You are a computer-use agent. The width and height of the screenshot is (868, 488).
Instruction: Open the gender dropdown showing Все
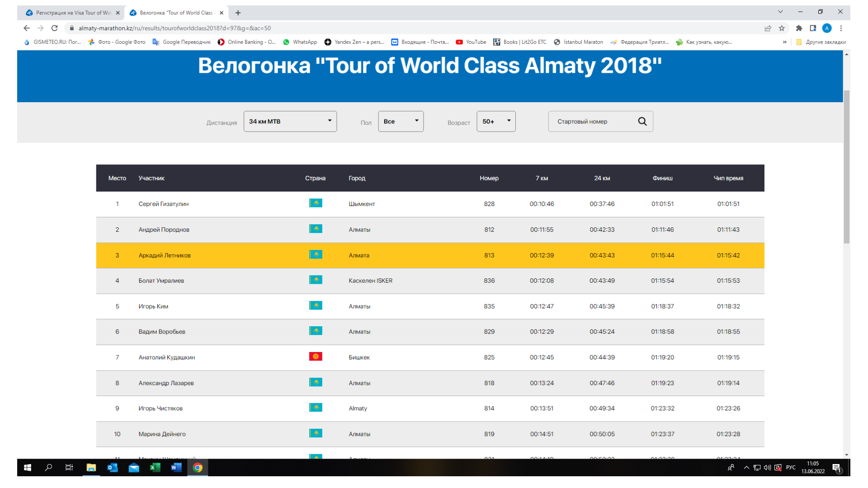tap(401, 122)
